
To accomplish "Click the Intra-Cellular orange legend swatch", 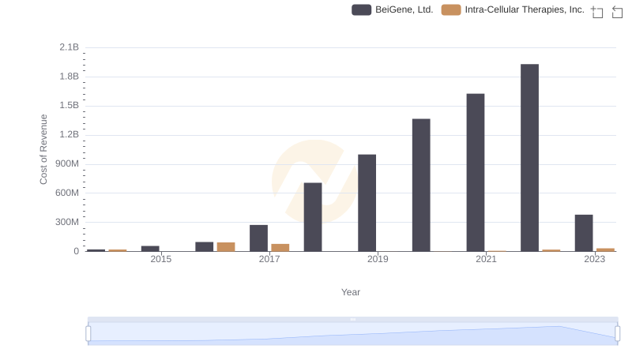I will point(451,9).
